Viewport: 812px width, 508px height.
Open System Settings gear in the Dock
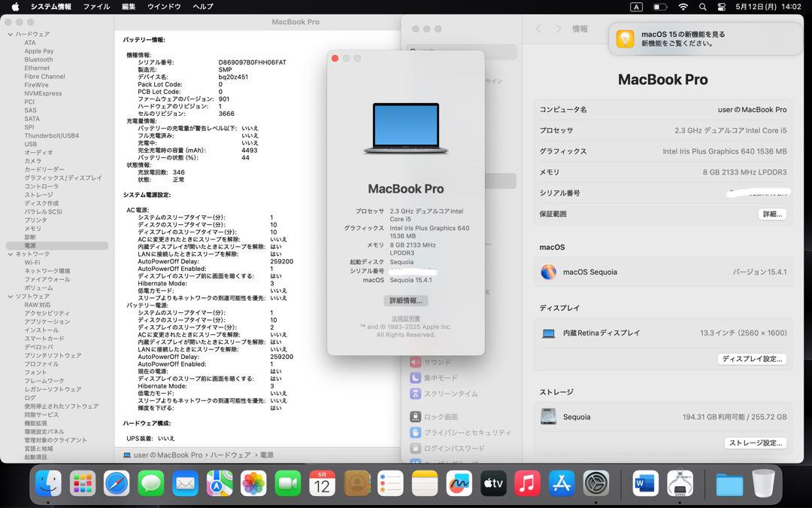596,484
